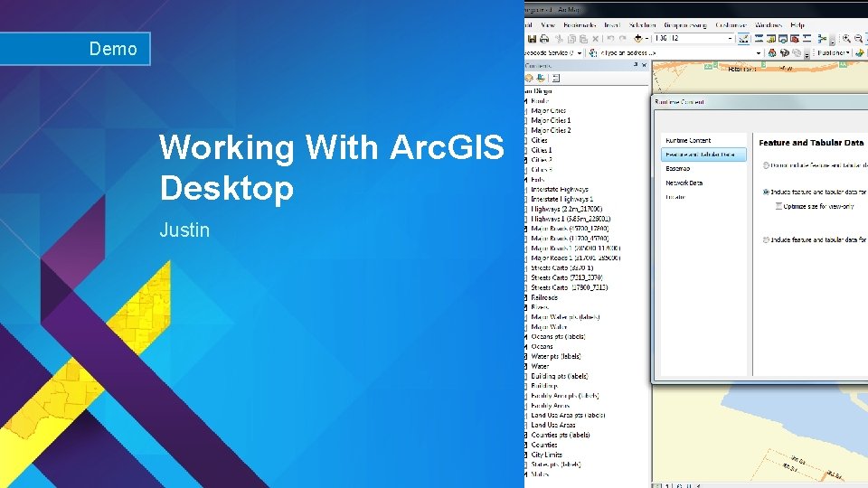
Task: Open the Add Data dropdown arrow
Action: click(646, 39)
